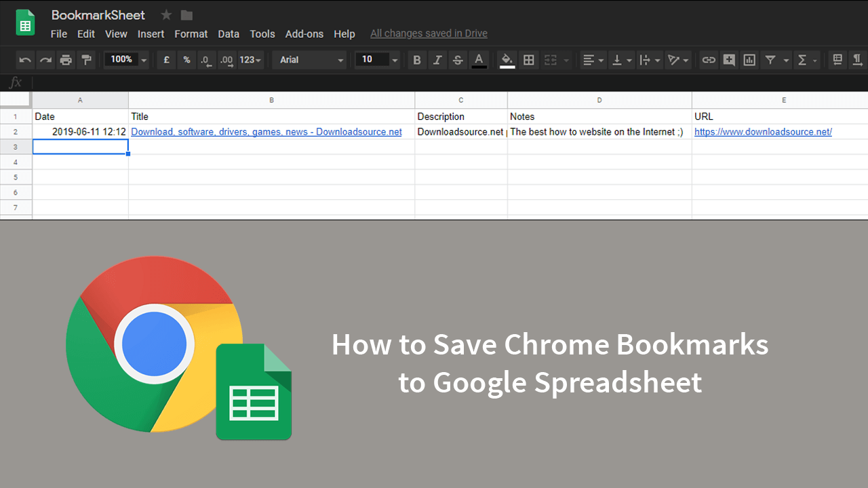Open the Format menu
This screenshot has height=488, width=868.
191,34
